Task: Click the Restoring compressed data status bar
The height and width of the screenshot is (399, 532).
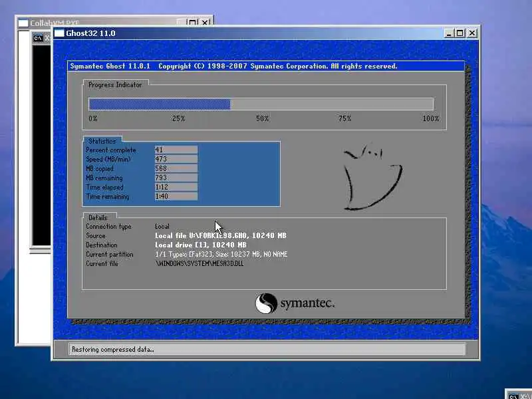Action: tap(267, 349)
